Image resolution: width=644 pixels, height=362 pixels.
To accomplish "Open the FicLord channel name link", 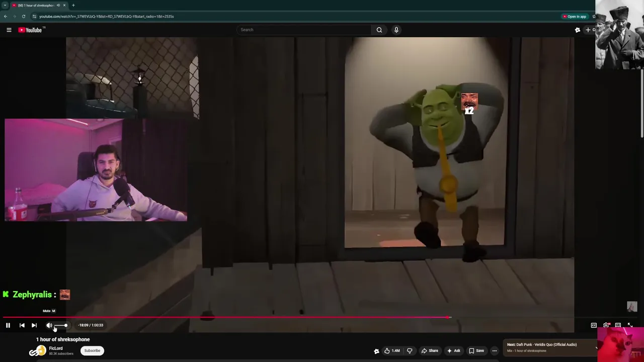I will 56,348.
